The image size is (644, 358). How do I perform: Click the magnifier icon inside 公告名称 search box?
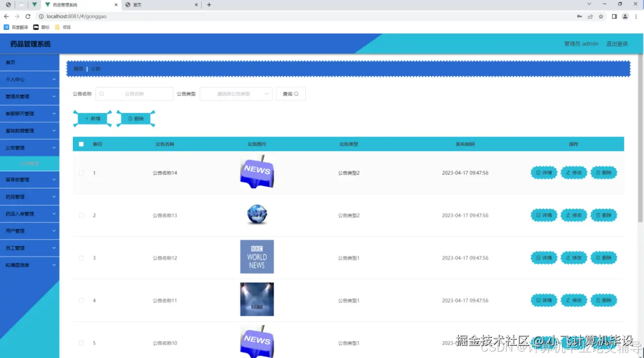pos(101,93)
